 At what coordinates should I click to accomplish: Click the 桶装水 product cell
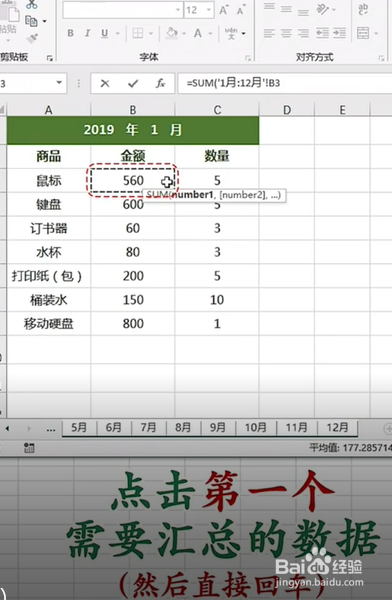[x=49, y=300]
